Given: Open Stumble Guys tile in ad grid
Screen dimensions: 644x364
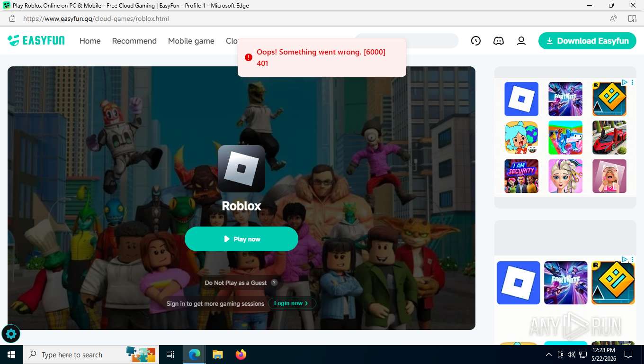Looking at the screenshot, I should 565,137.
